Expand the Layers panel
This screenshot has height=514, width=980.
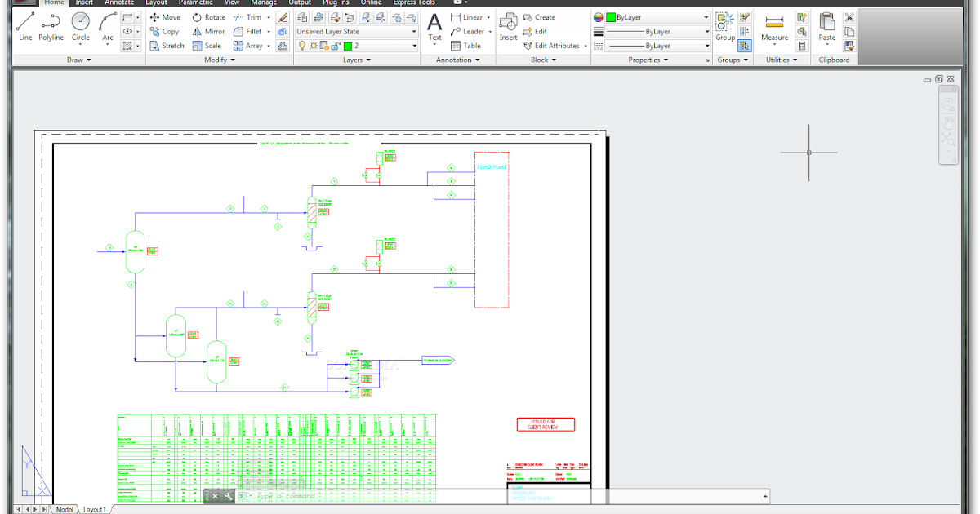[x=356, y=60]
